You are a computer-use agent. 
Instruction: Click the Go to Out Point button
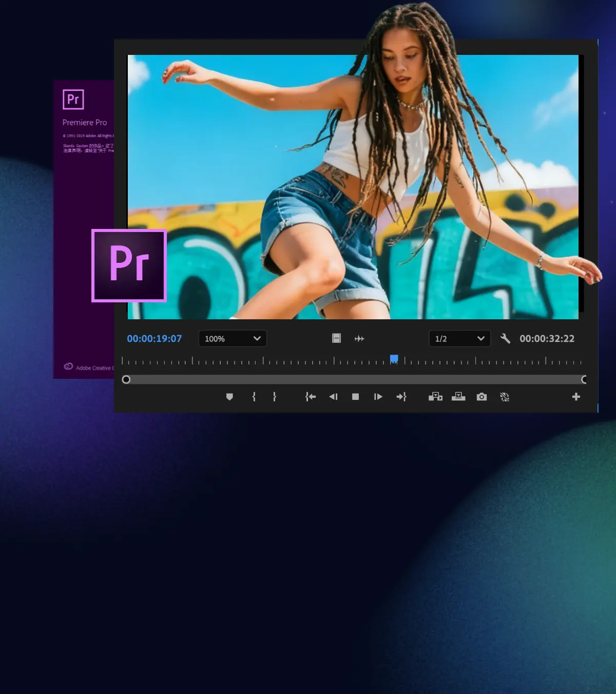click(x=402, y=396)
